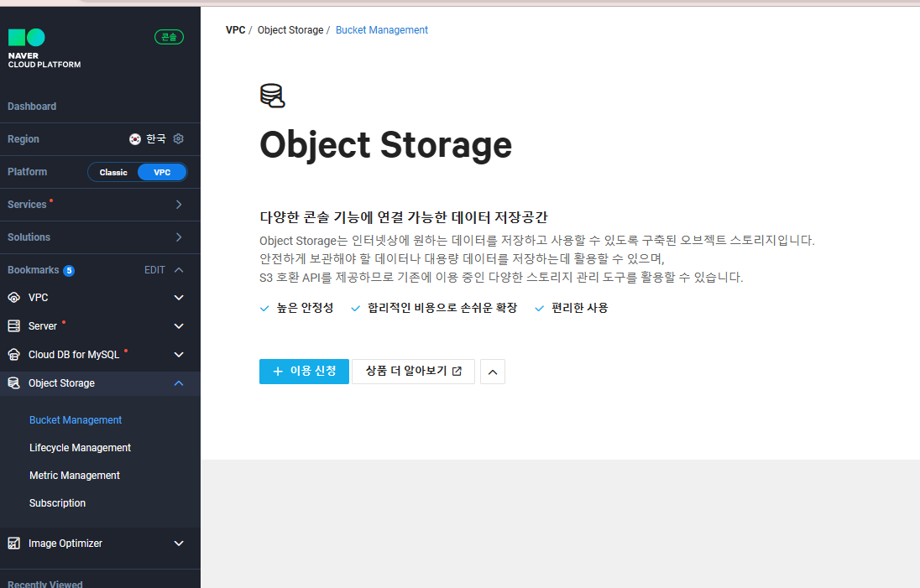Expand the Solutions menu arrow
Viewport: 920px width, 588px height.
[179, 237]
